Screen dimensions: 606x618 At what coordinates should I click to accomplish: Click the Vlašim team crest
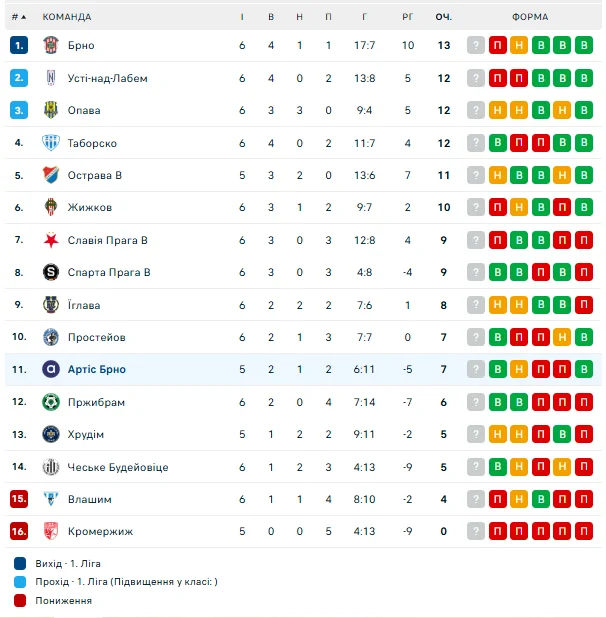(51, 499)
